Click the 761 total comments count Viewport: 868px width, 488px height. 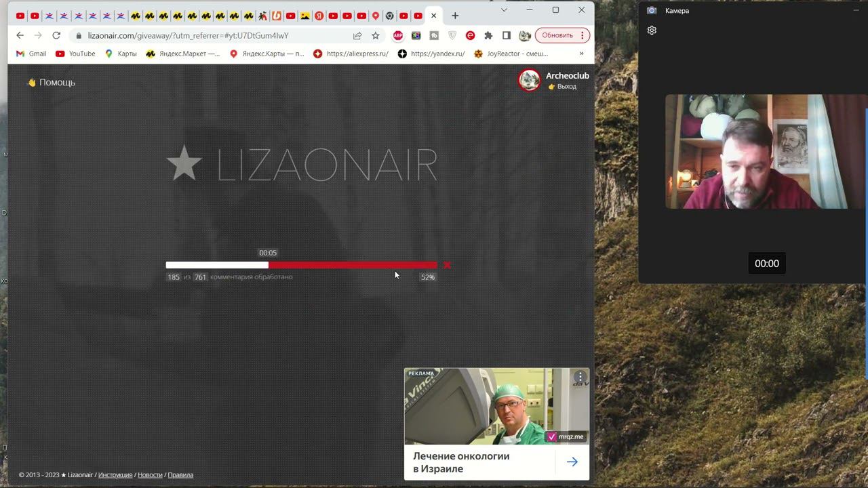tap(200, 277)
